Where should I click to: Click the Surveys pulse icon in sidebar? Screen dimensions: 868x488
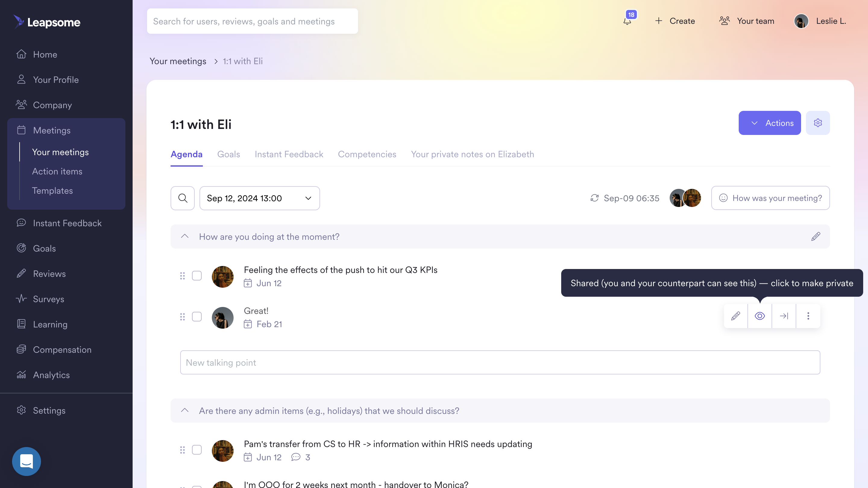(21, 299)
